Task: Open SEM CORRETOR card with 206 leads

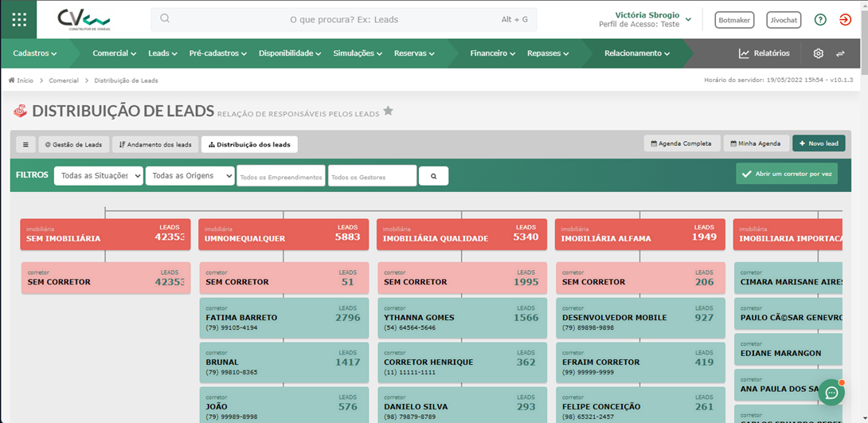Action: pyautogui.click(x=640, y=278)
